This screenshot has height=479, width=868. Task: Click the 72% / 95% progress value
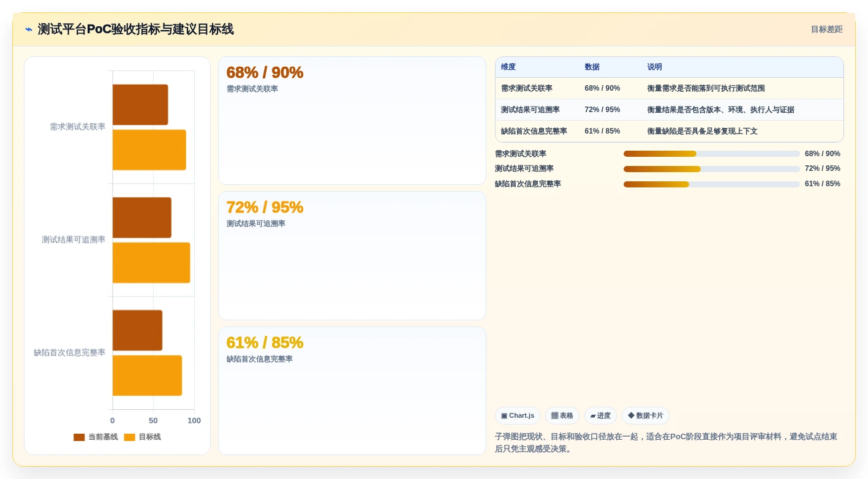pos(823,168)
